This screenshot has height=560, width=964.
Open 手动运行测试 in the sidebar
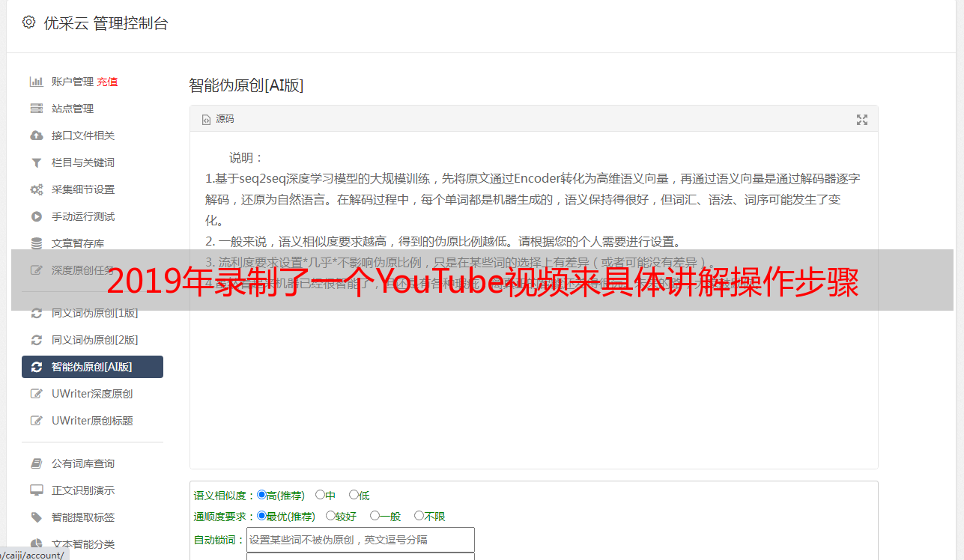(x=83, y=216)
